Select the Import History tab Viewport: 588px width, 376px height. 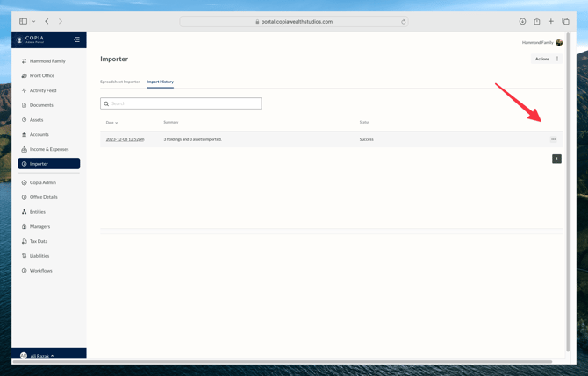pos(160,82)
